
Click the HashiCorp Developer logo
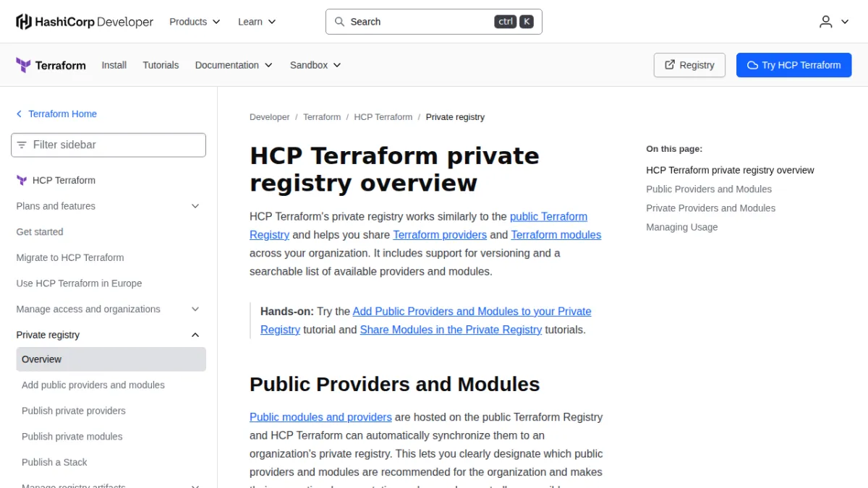pos(85,22)
